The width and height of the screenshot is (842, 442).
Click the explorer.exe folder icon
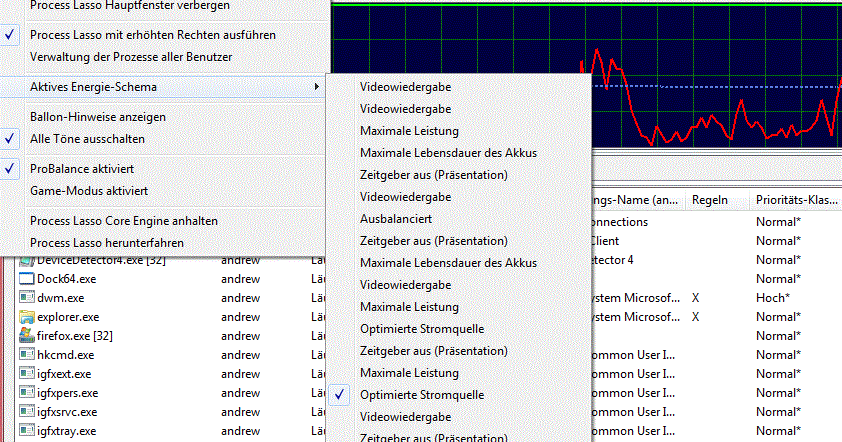(x=26, y=317)
